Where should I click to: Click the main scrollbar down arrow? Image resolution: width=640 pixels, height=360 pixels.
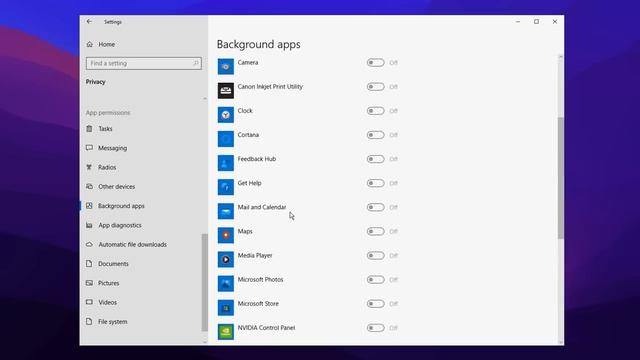(x=561, y=342)
